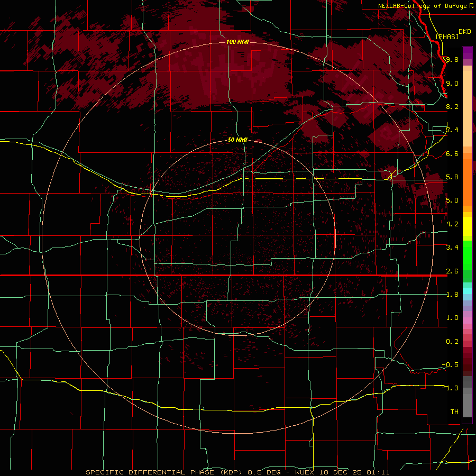476x476 pixels.
Task: Click the -1.3 scale value
Action: click(450, 388)
